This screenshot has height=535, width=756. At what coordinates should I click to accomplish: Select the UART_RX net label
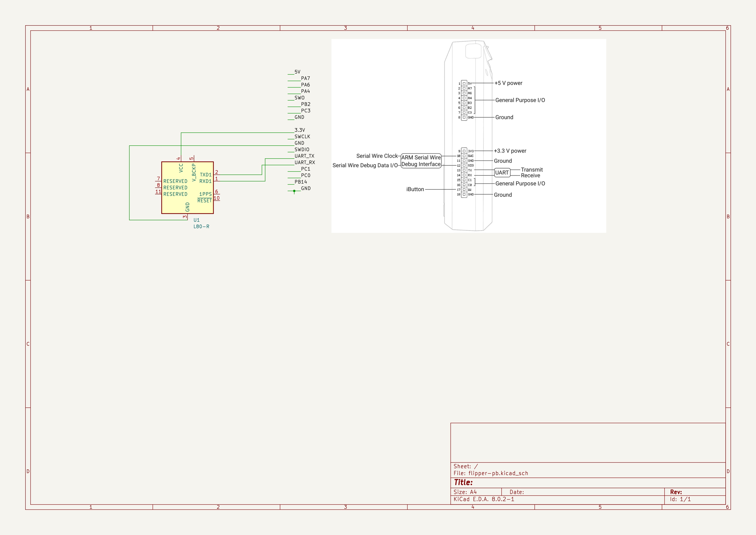coord(305,162)
